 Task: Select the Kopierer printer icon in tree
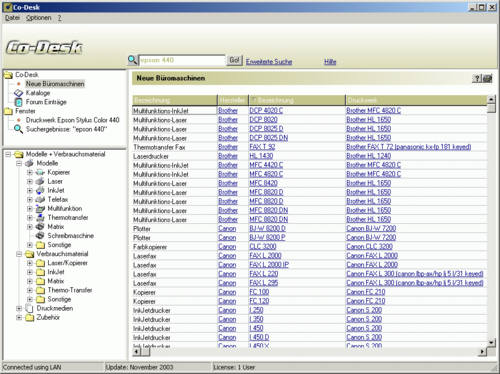40,172
